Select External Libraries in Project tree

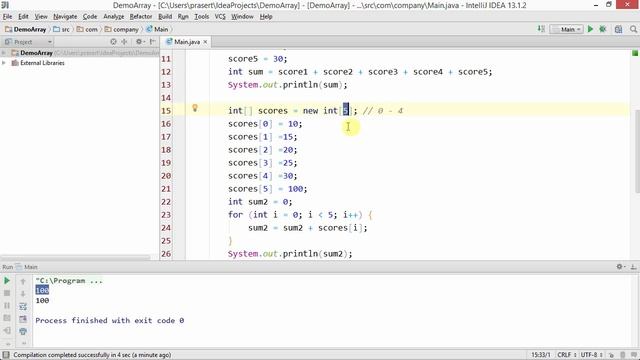pos(42,63)
